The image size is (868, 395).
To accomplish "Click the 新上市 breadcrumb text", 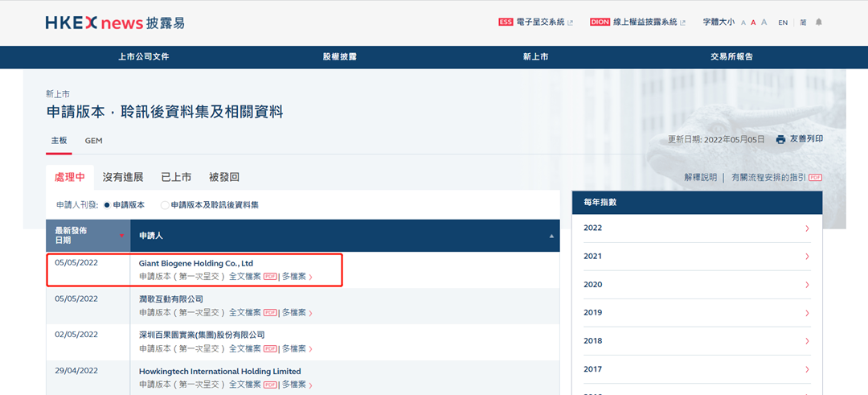I will pos(58,94).
